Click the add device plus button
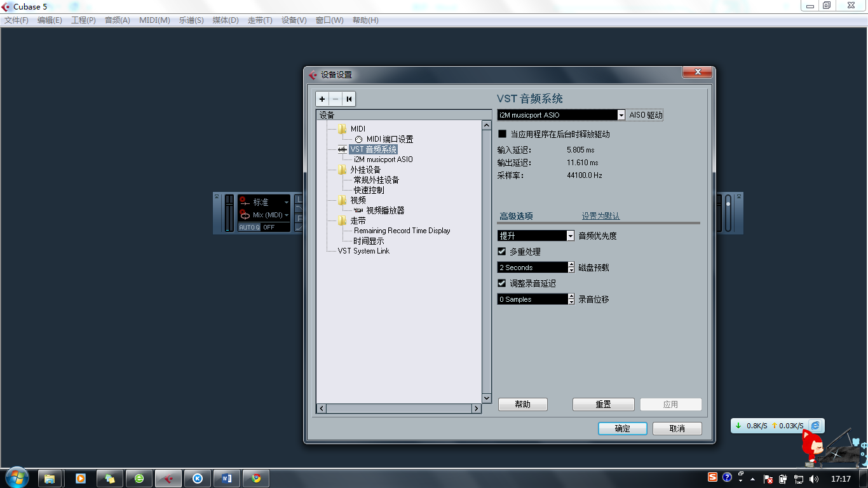Screen dimensions: 868x488 [x=323, y=99]
